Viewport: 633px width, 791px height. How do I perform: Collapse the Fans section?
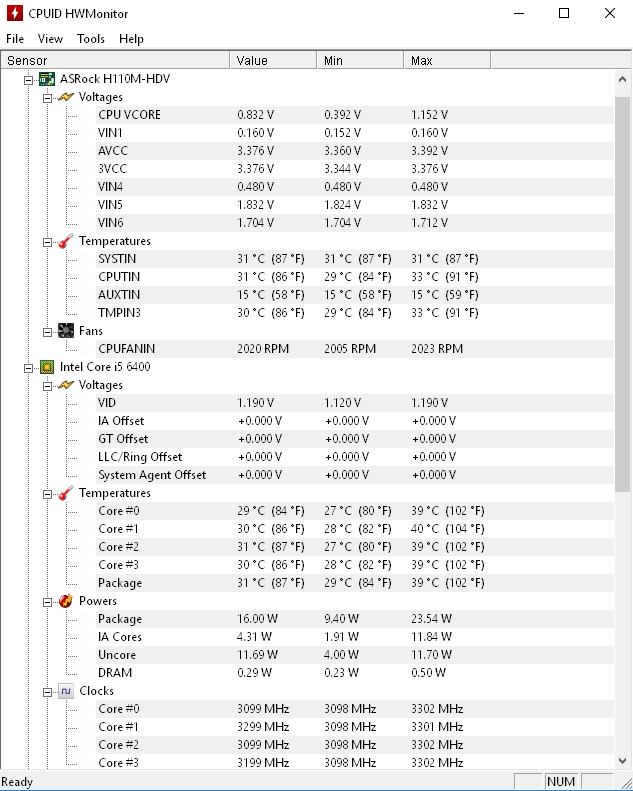pos(47,332)
